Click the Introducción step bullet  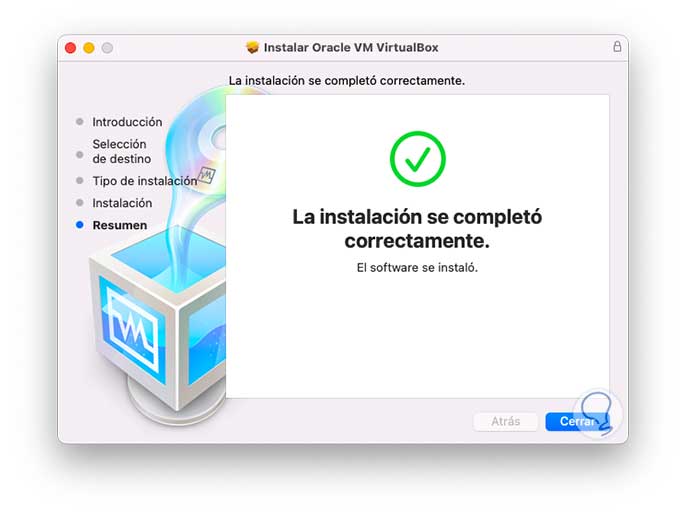tap(80, 122)
